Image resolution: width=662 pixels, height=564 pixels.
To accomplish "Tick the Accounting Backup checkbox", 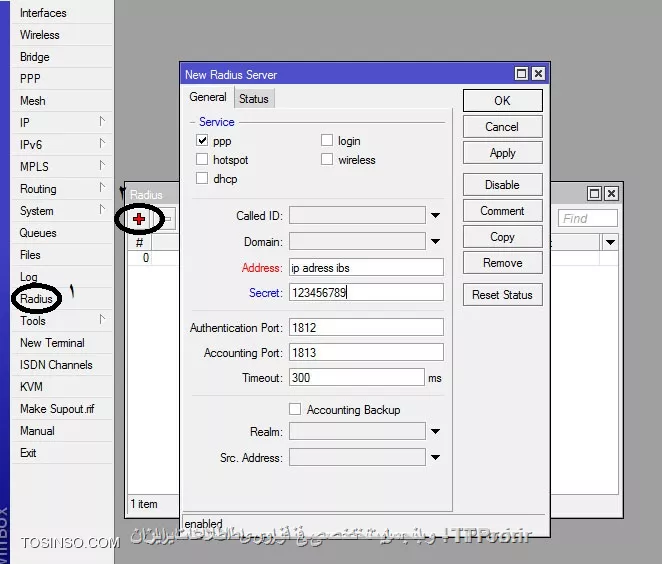I will [x=295, y=409].
